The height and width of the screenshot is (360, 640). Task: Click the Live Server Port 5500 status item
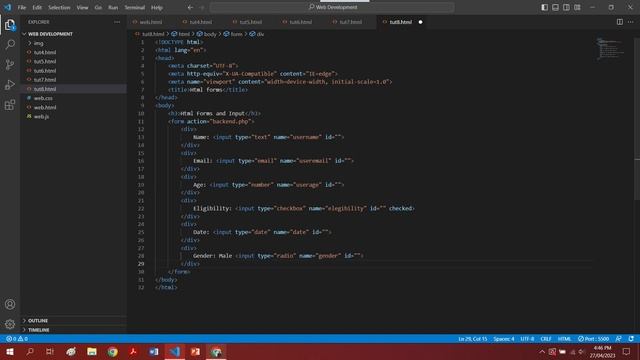coord(593,339)
